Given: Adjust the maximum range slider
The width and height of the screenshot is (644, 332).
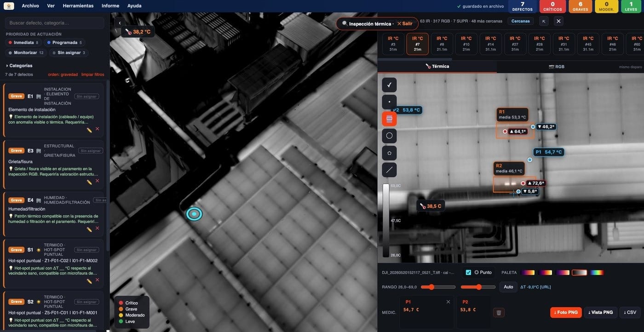Looking at the screenshot, I should (478, 287).
